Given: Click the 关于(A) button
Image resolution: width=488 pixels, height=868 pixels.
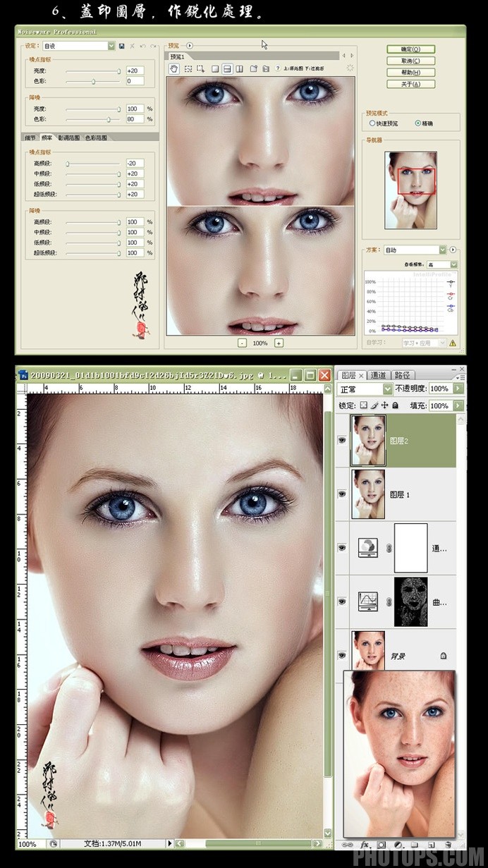Looking at the screenshot, I should tap(410, 84).
